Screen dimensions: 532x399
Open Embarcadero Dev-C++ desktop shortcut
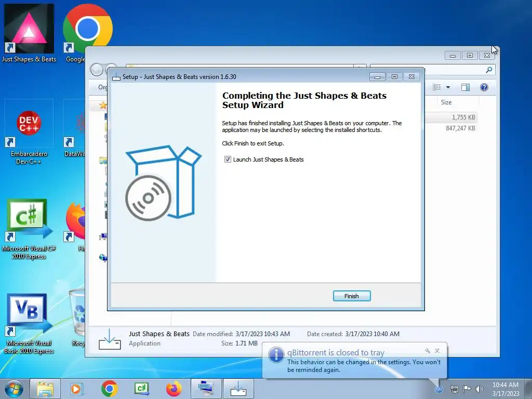[29, 132]
